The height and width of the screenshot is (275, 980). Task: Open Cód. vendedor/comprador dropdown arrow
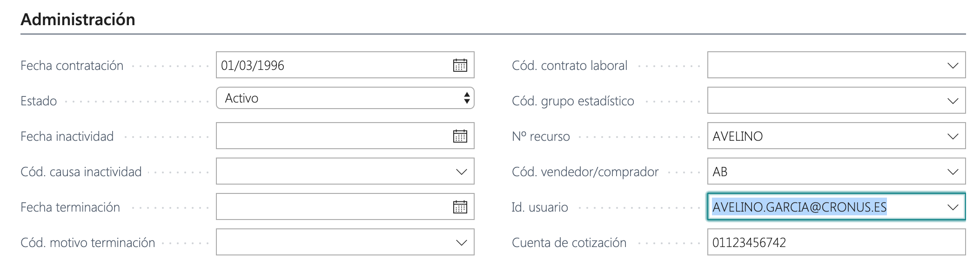[x=953, y=172]
